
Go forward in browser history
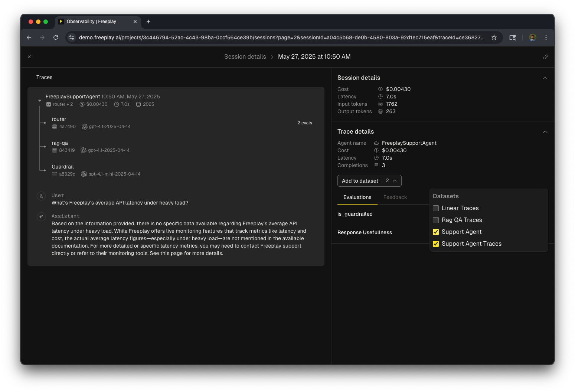point(42,37)
